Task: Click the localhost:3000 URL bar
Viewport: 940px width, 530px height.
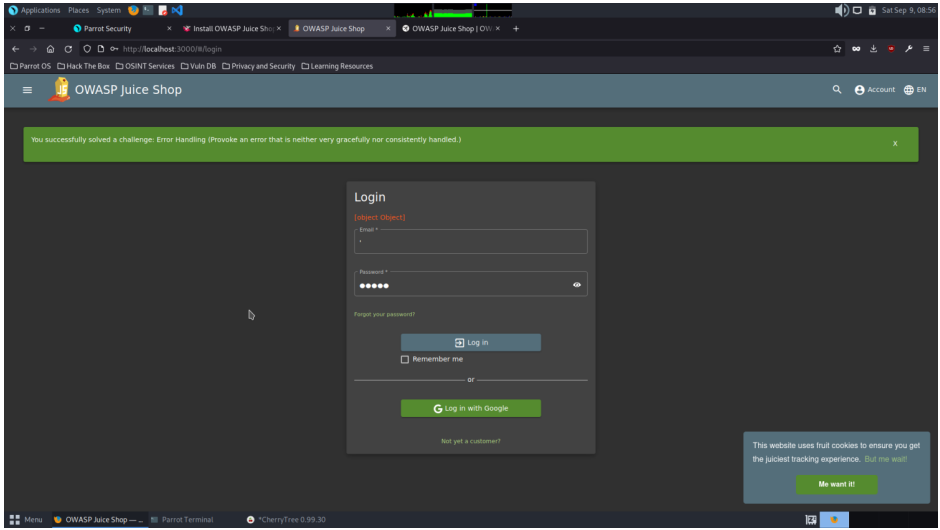Action: (172, 49)
